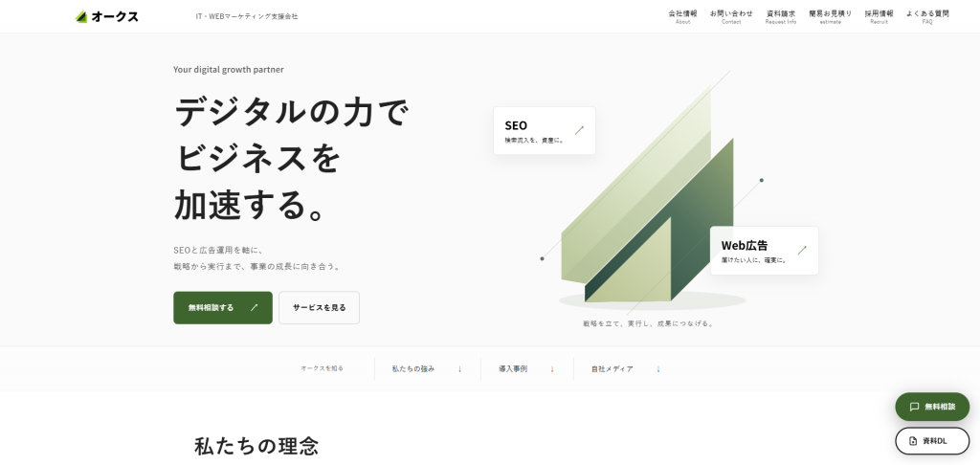This screenshot has width=980, height=465.
Task: Open 会社情報 About menu item
Action: click(682, 17)
